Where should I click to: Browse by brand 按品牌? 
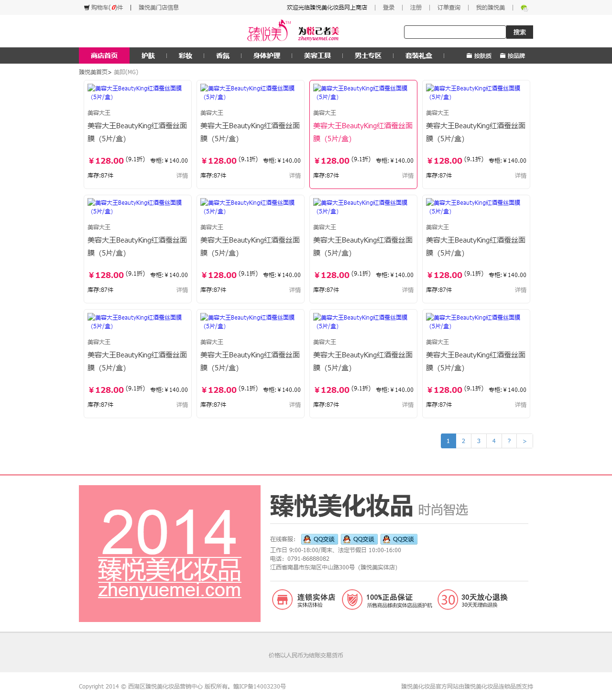(x=513, y=56)
